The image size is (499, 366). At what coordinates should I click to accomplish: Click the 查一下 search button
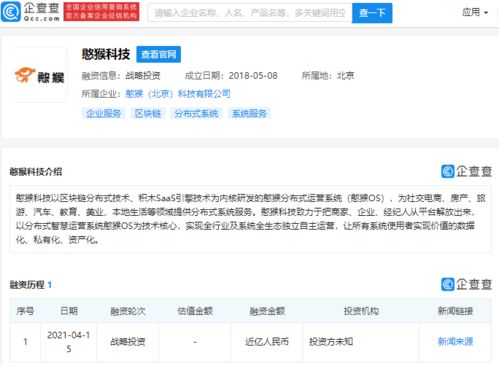coord(372,13)
